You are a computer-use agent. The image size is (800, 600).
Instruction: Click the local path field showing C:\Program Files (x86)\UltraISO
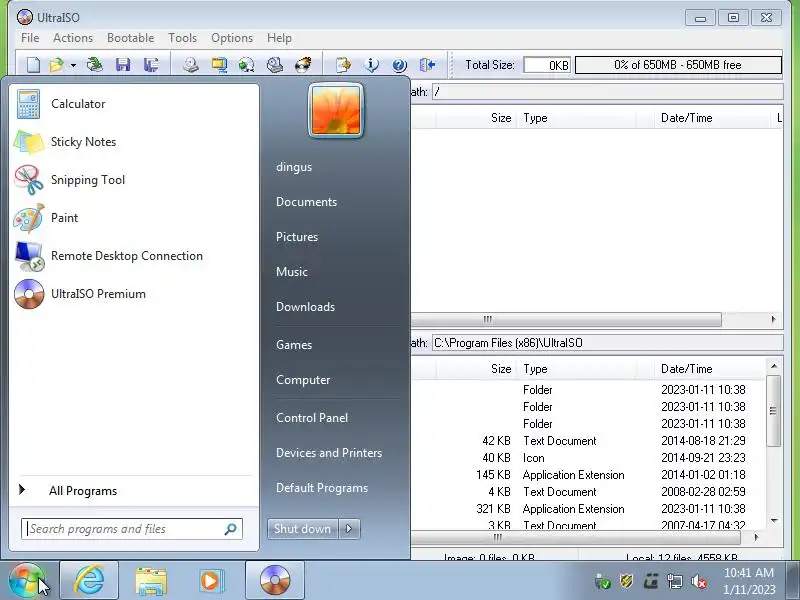(x=607, y=343)
